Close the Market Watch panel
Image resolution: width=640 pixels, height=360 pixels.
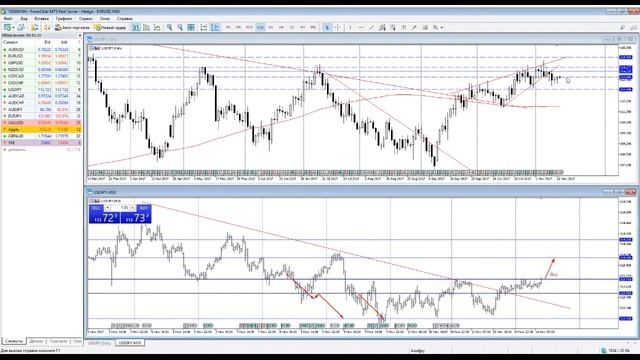[80, 36]
